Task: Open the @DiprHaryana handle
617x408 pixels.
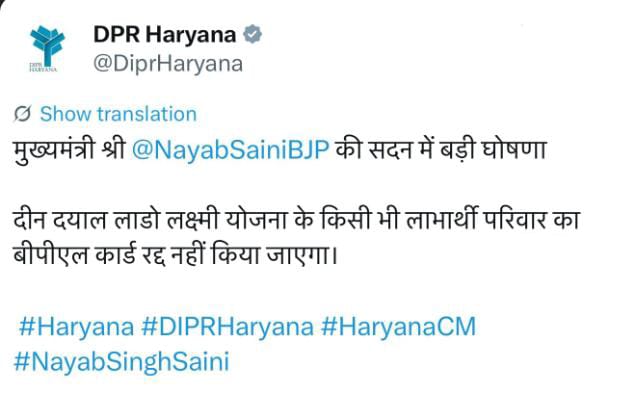Action: [x=168, y=64]
